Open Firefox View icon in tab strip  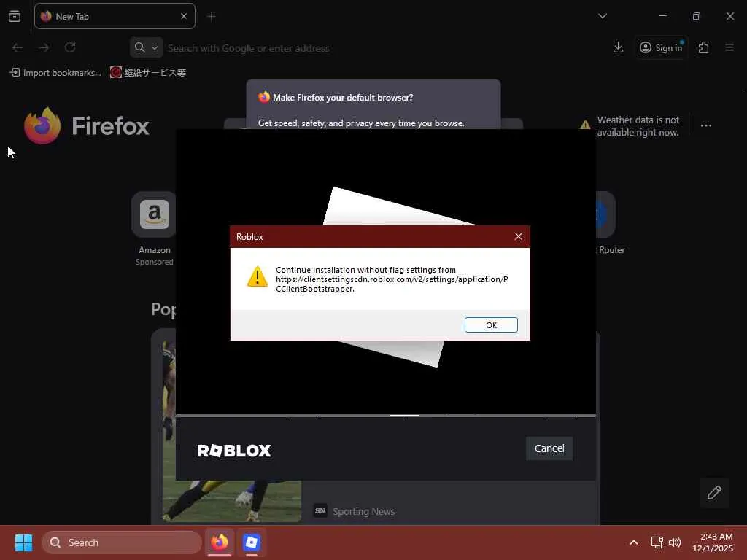click(15, 16)
